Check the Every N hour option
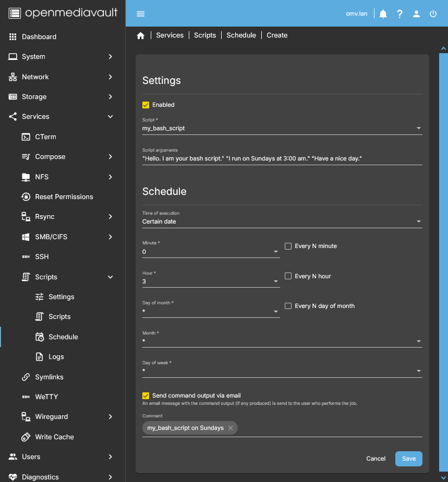448x482 pixels. point(288,276)
